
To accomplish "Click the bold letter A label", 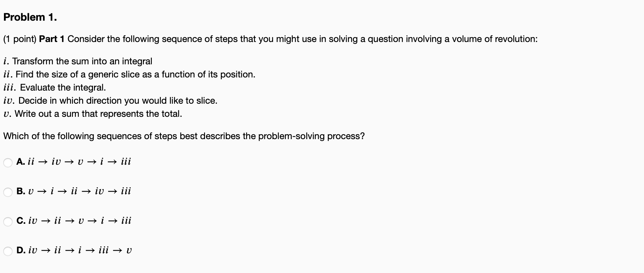I will [x=21, y=161].
